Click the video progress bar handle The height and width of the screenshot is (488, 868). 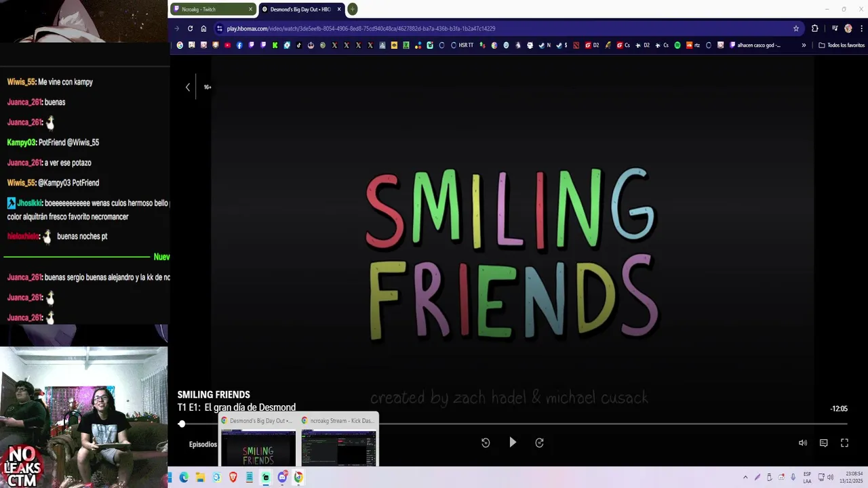point(182,424)
